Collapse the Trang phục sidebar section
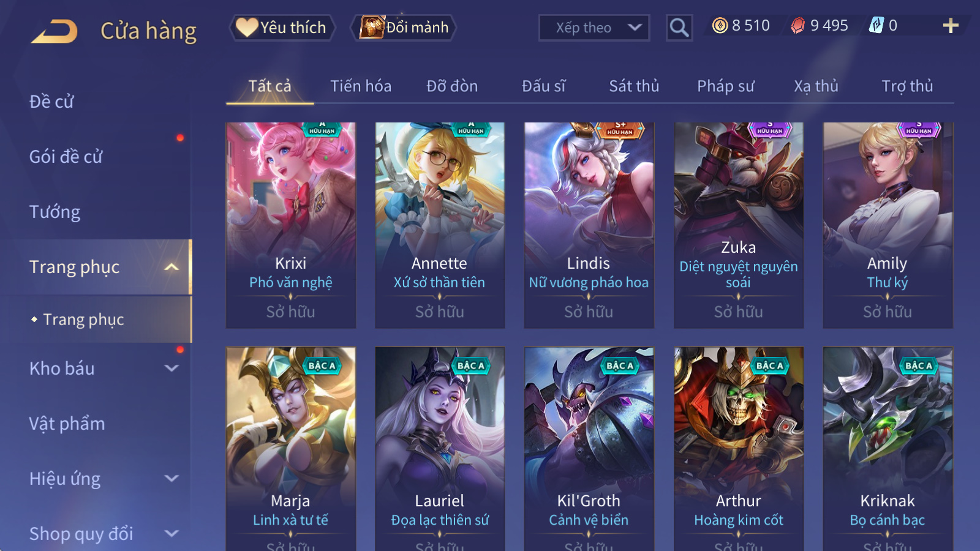This screenshot has height=551, width=980. tap(172, 267)
